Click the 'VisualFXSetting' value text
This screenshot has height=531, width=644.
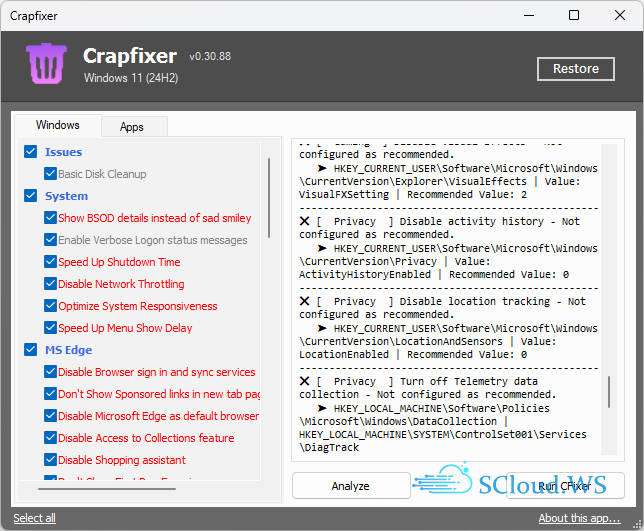click(344, 194)
